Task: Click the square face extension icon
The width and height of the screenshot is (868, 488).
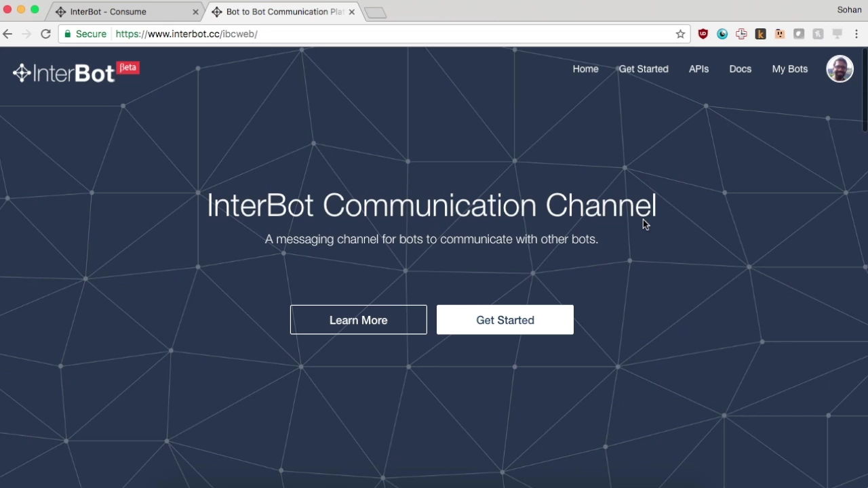Action: [x=780, y=34]
